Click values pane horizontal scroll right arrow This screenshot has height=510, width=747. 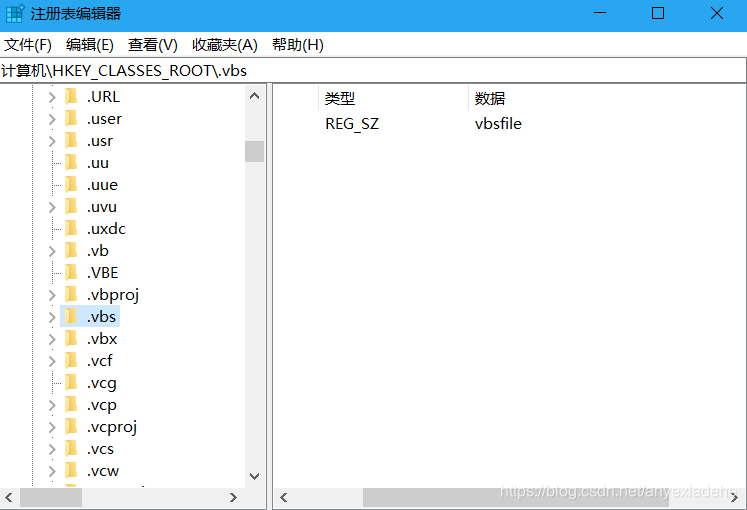(x=735, y=498)
